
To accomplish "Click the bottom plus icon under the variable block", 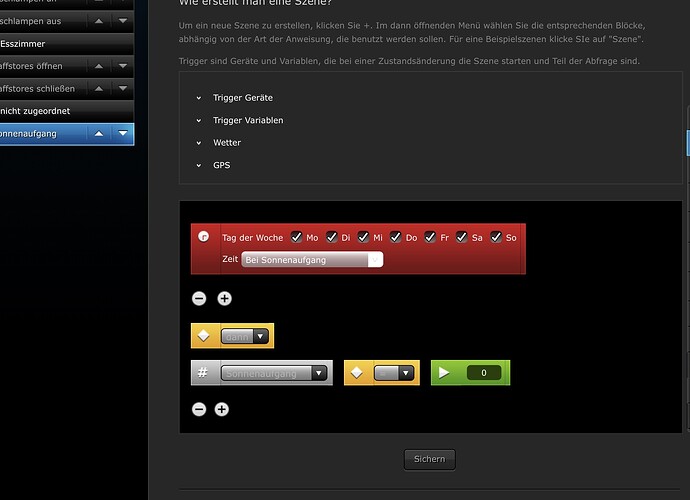I will tap(222, 409).
